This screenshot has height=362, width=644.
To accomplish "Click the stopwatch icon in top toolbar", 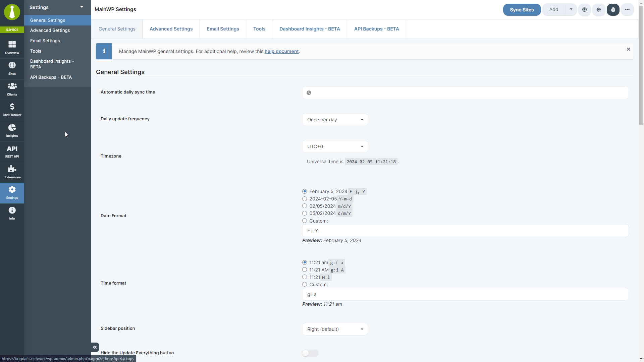I will click(x=613, y=10).
